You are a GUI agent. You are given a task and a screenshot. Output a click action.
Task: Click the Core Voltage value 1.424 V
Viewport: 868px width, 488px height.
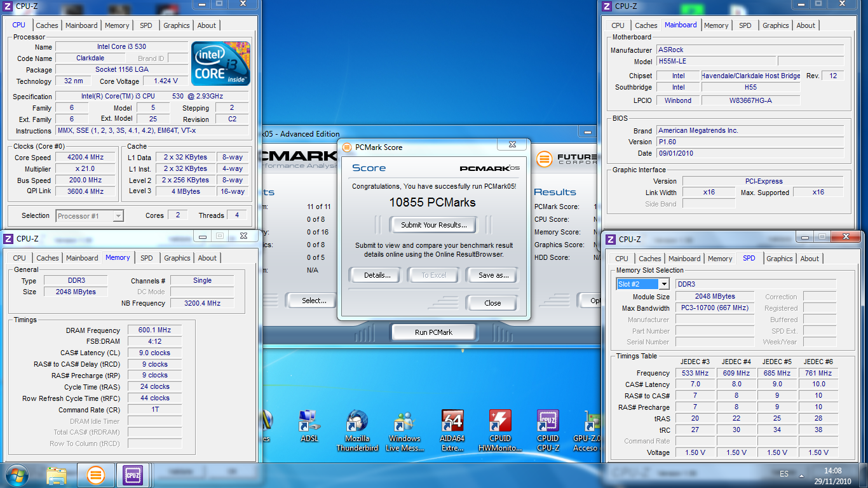coord(165,81)
